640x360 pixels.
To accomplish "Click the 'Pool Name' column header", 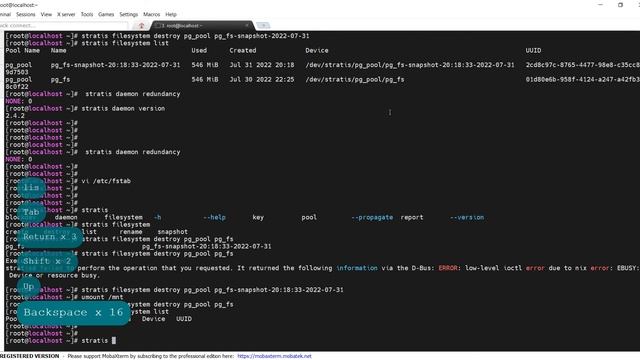I will coord(22,51).
